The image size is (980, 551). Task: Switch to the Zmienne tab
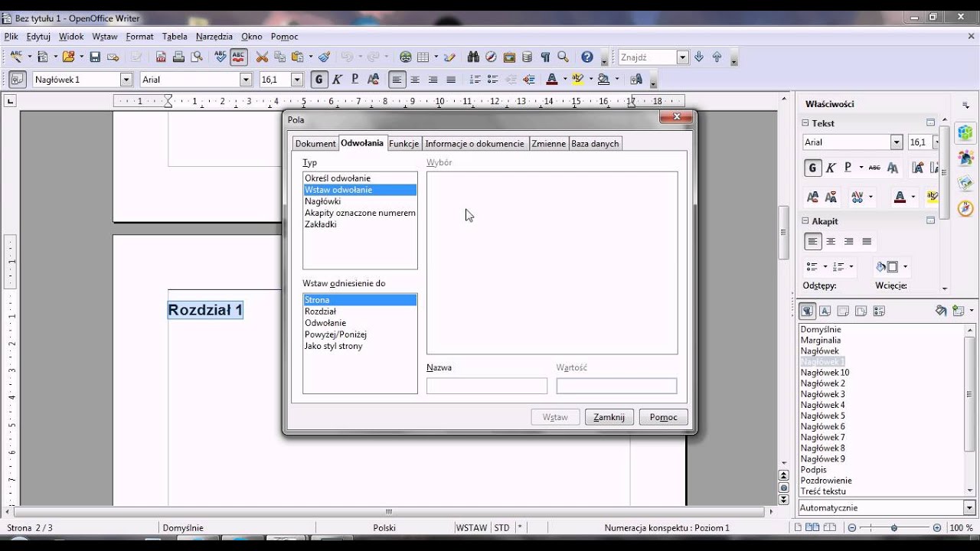[548, 144]
